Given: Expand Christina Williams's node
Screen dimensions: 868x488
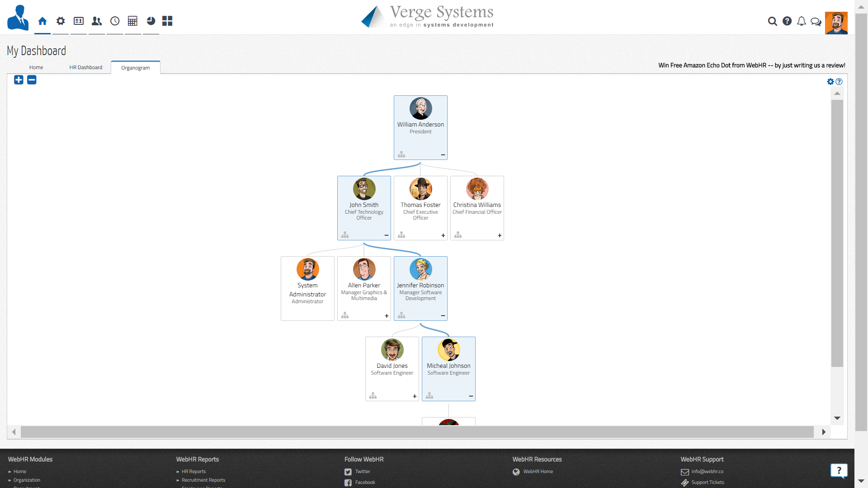Looking at the screenshot, I should 500,235.
